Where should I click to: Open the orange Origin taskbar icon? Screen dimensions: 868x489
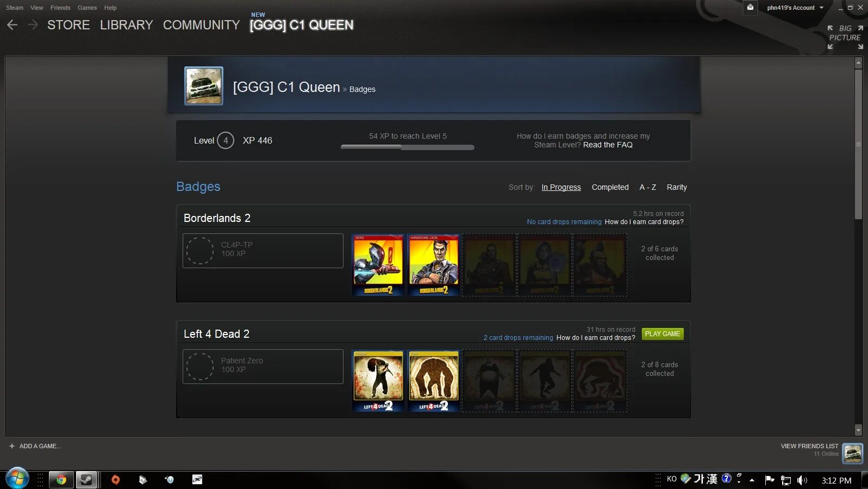(115, 480)
